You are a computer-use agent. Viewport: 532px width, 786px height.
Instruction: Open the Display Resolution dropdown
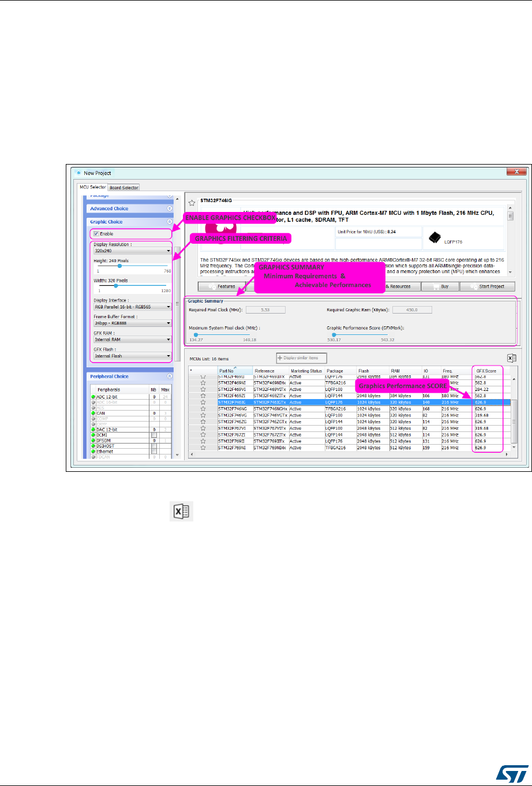point(132,251)
